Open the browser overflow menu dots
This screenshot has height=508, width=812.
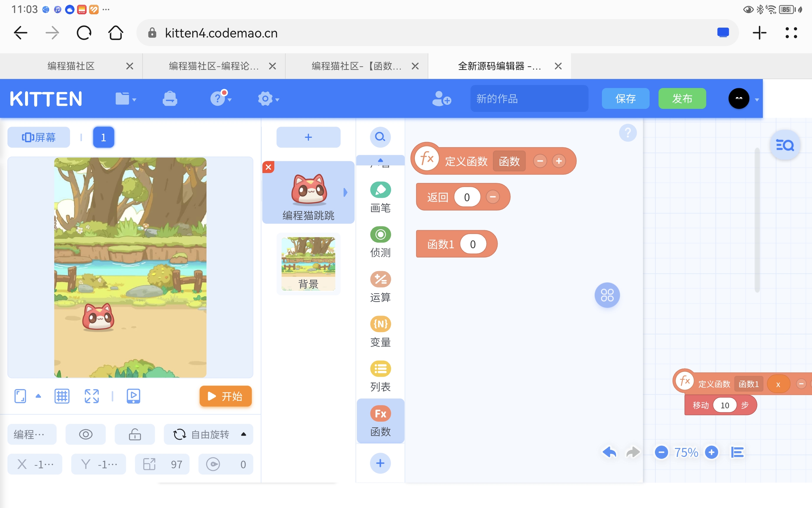[791, 33]
